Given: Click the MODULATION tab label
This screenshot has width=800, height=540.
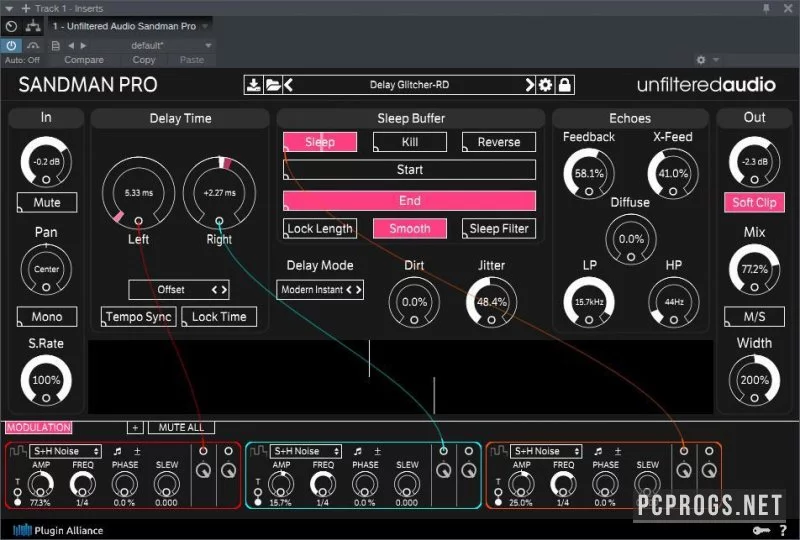Looking at the screenshot, I should tap(39, 427).
